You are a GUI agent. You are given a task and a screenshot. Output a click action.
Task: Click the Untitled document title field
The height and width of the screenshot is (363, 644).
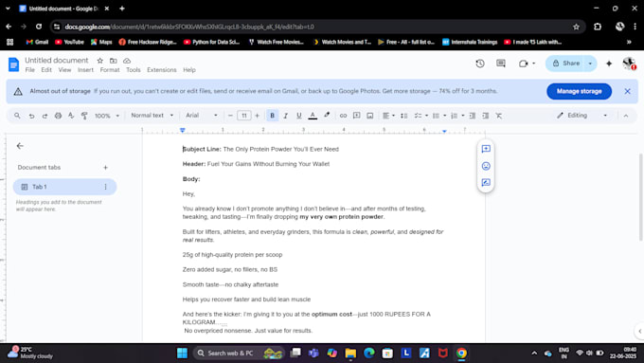[57, 61]
